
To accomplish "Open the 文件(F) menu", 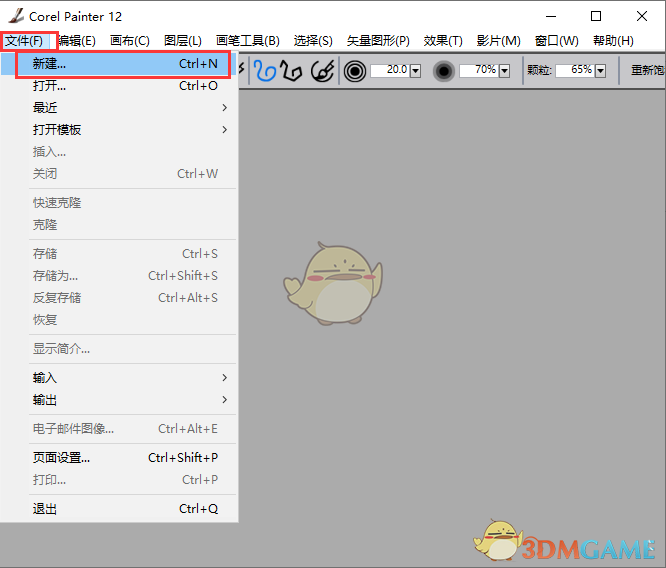I will pos(24,41).
